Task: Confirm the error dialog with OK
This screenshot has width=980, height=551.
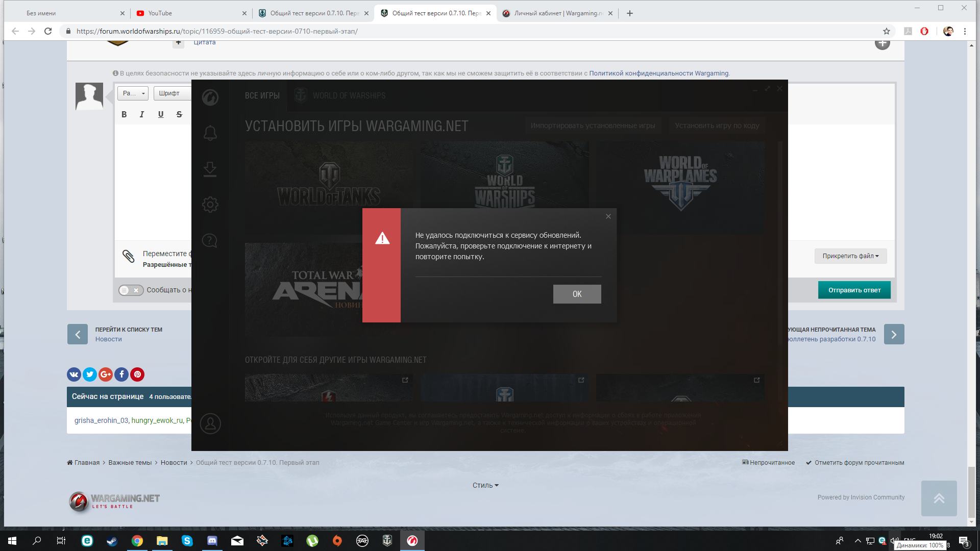Action: (x=577, y=294)
